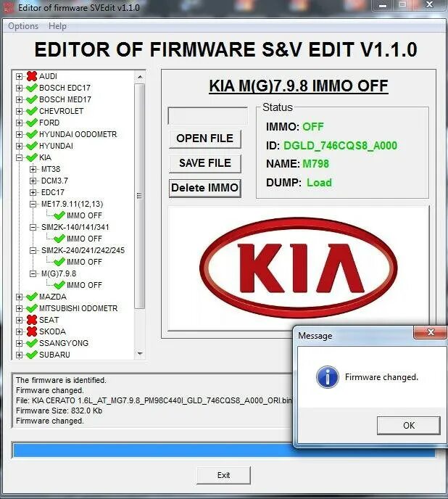Click the SAVE FILE button

pos(205,163)
